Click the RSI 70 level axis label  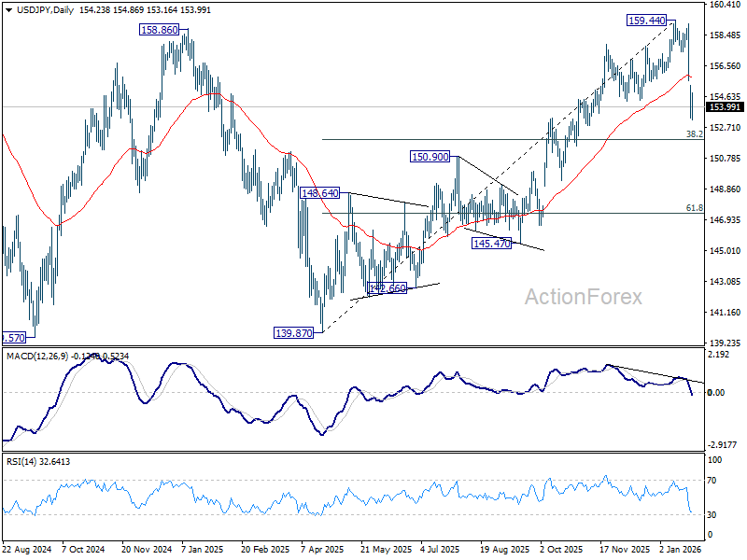click(x=712, y=481)
